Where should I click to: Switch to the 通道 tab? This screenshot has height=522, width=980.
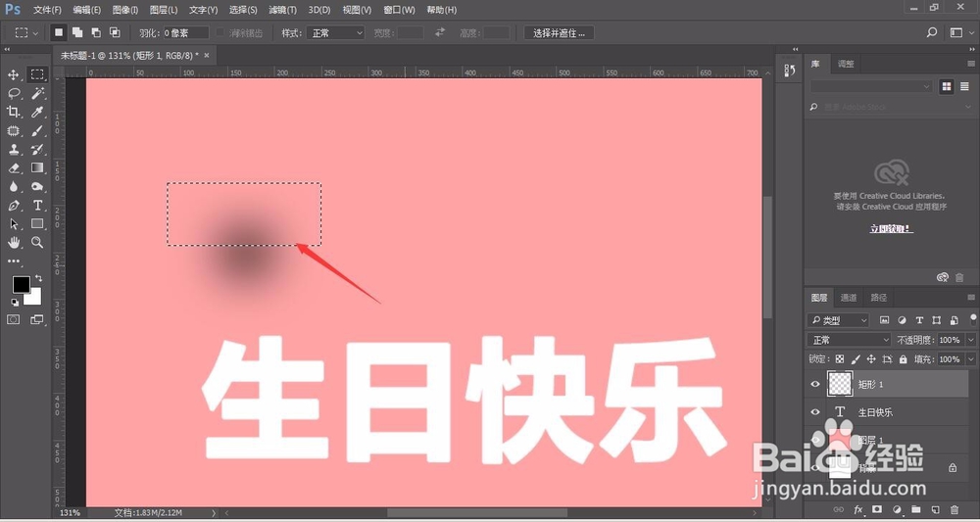click(848, 298)
